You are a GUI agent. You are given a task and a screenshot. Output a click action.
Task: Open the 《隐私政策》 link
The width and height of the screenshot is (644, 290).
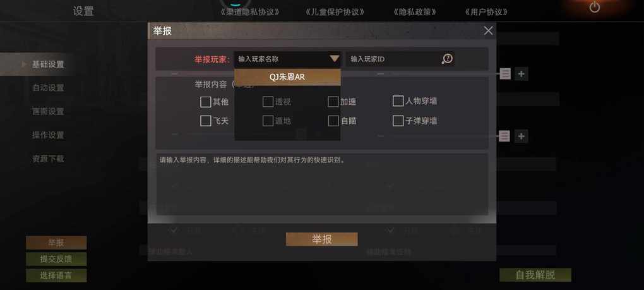pos(414,12)
